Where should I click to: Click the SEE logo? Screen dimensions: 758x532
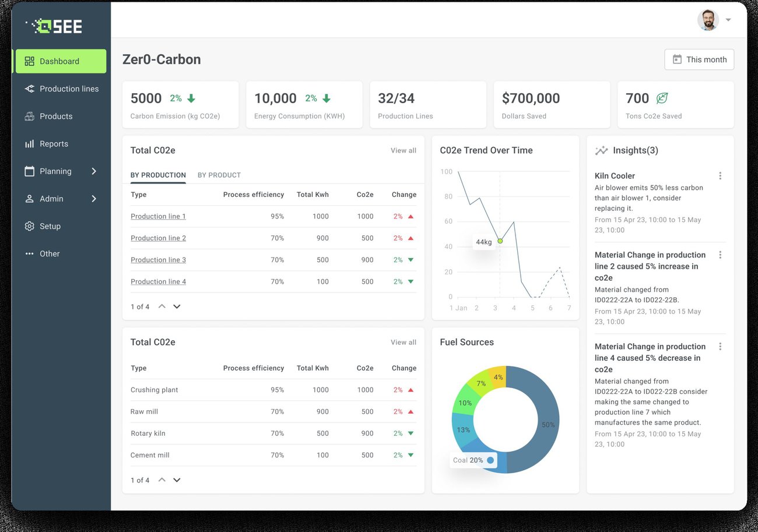pyautogui.click(x=54, y=26)
